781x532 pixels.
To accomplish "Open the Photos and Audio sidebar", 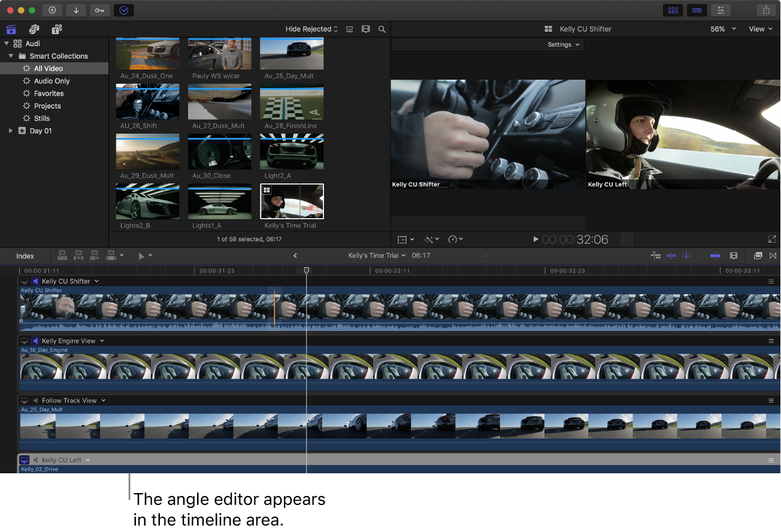I will pos(34,29).
